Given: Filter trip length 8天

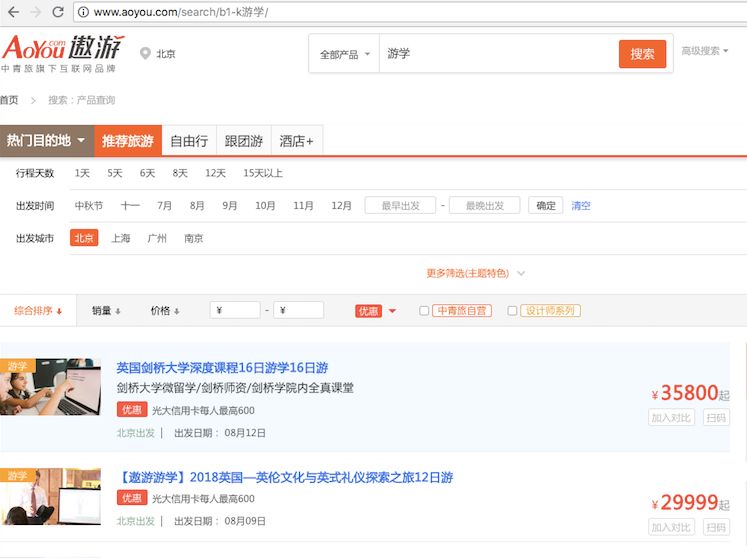Looking at the screenshot, I should coord(180,173).
